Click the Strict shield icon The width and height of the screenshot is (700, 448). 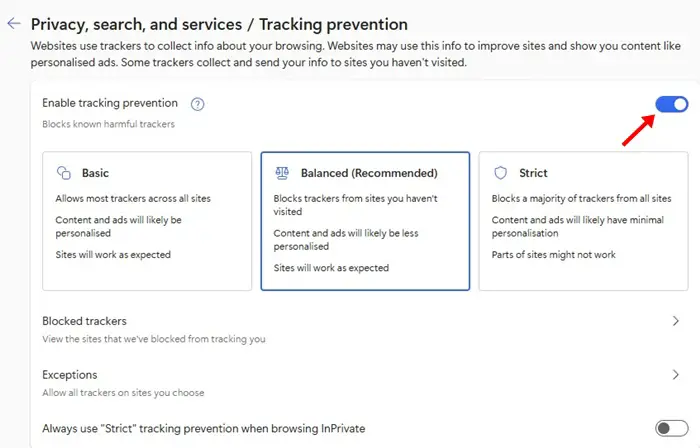click(x=500, y=173)
